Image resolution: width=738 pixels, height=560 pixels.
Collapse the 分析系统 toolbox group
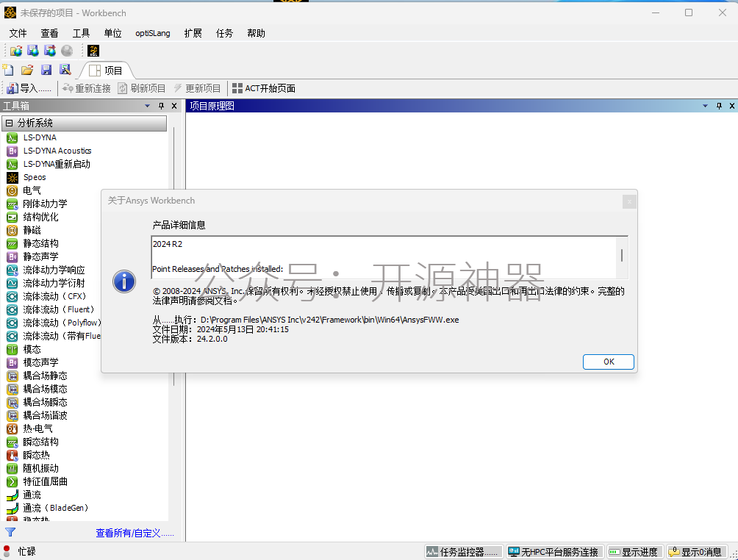click(9, 123)
